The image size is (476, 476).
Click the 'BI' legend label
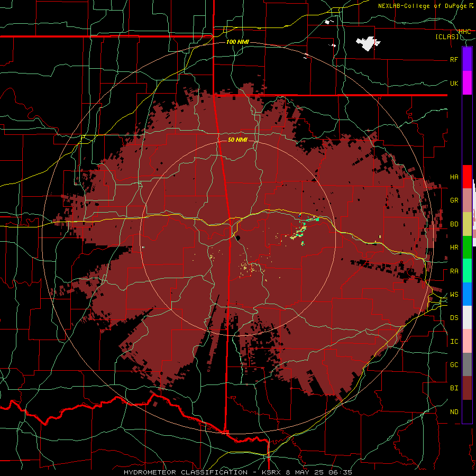tap(454, 388)
